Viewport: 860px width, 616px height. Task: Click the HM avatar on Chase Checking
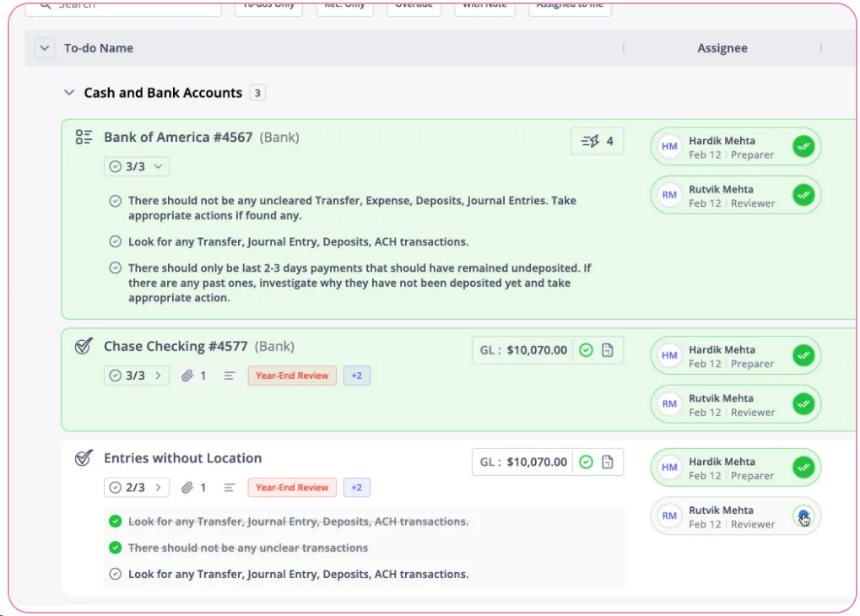(x=669, y=355)
